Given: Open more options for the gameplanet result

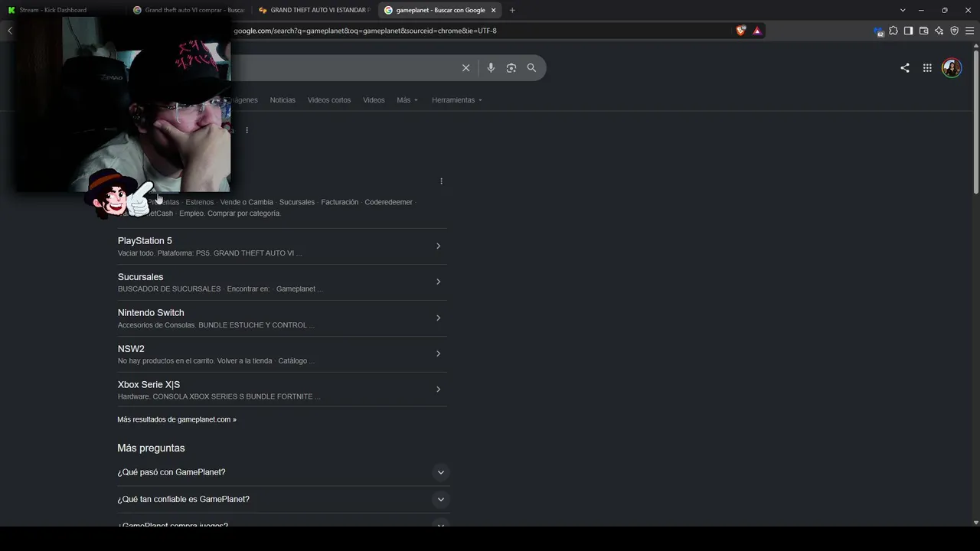Looking at the screenshot, I should coord(441,181).
